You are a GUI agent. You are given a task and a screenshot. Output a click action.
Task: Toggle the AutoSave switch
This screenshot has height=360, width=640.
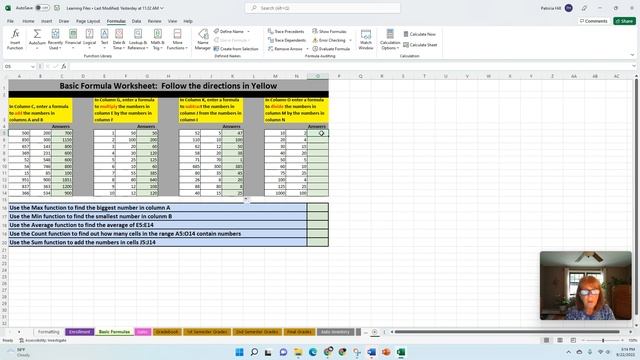(x=42, y=8)
